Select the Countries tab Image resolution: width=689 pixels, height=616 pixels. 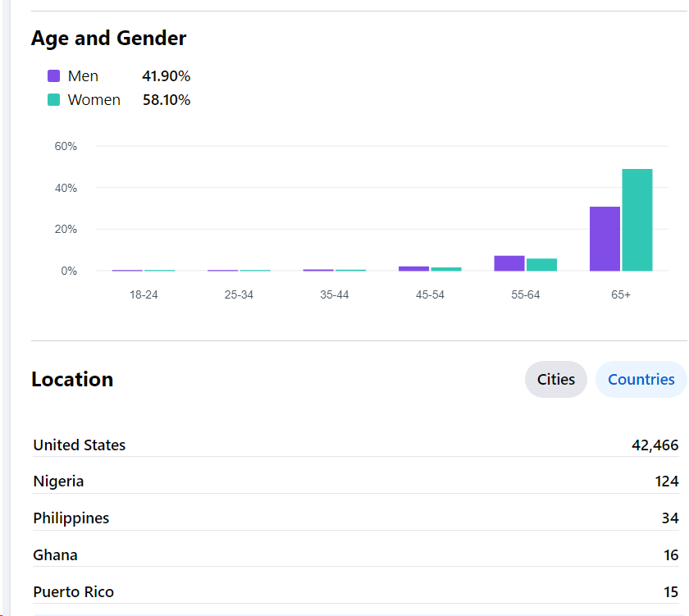(x=641, y=379)
